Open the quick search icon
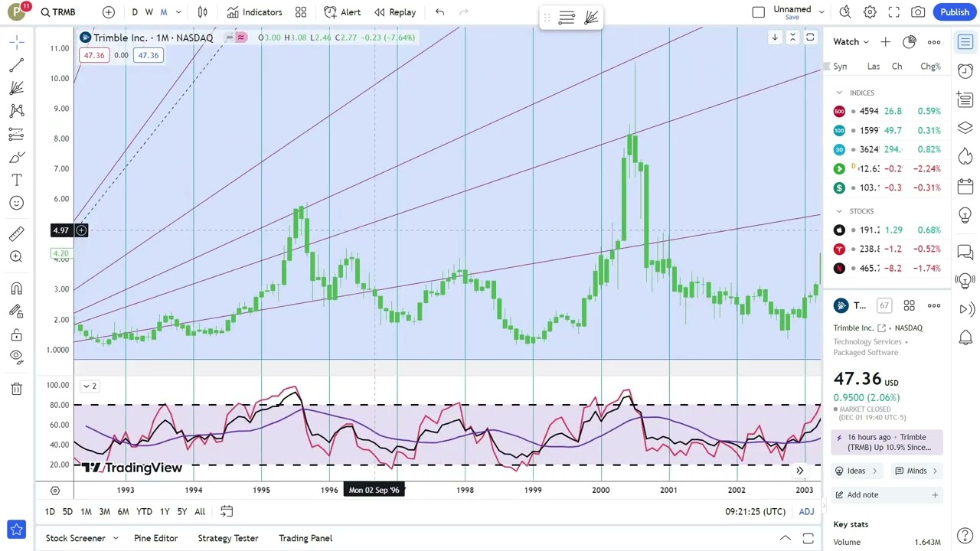 (x=845, y=12)
